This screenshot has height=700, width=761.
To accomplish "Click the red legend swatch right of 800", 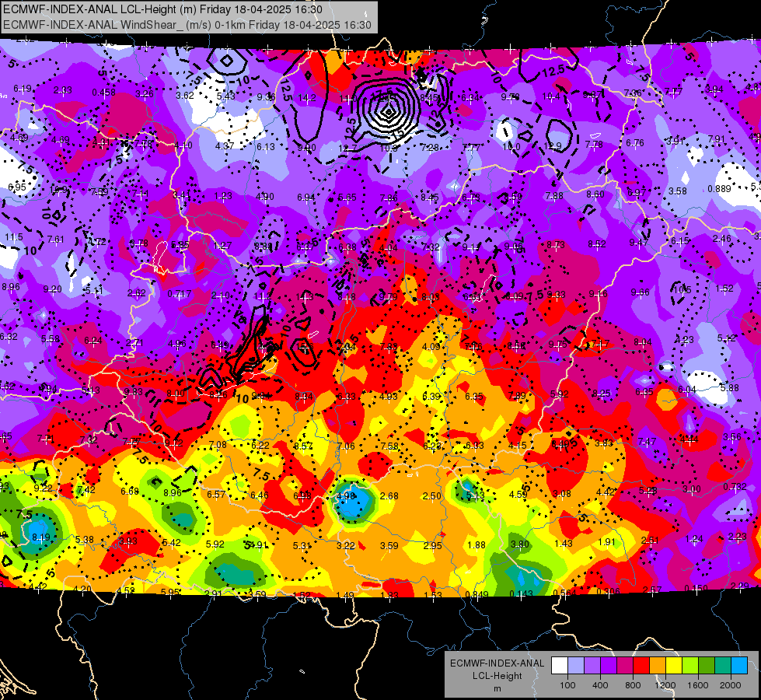I will click(x=641, y=666).
